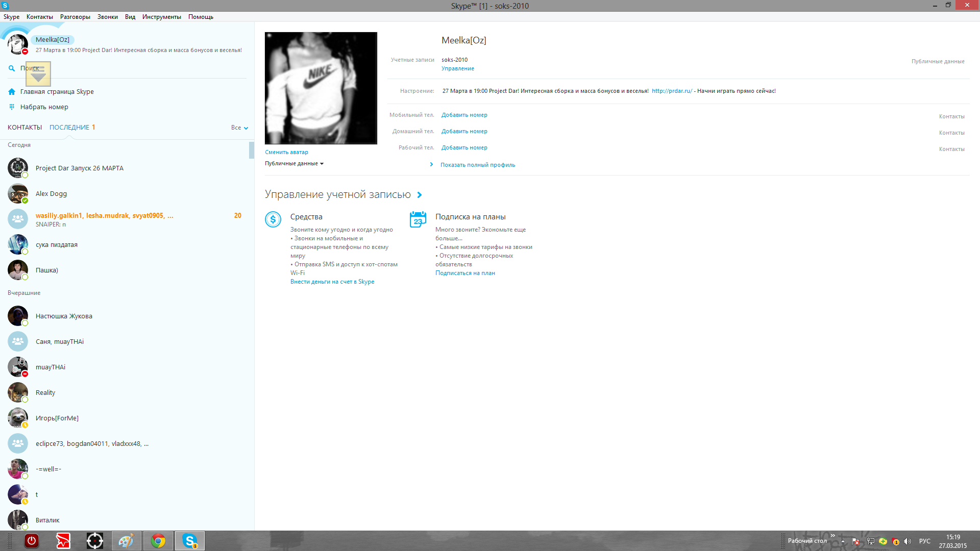Open Публичные данные setting at right
This screenshot has width=980, height=551.
(938, 61)
